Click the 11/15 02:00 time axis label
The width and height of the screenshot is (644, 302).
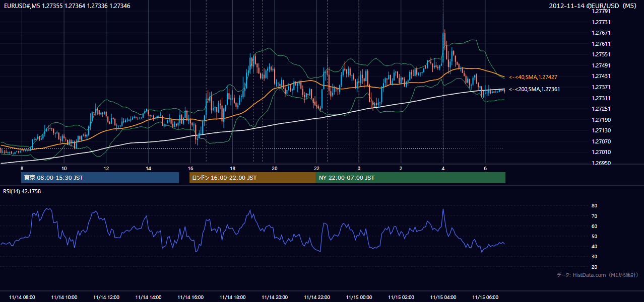coord(401,297)
